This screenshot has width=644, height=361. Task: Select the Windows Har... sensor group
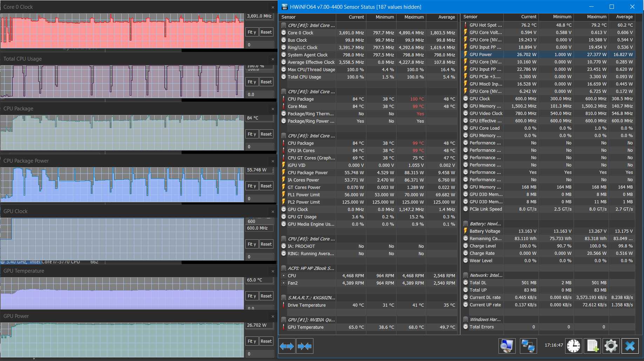coord(485,319)
